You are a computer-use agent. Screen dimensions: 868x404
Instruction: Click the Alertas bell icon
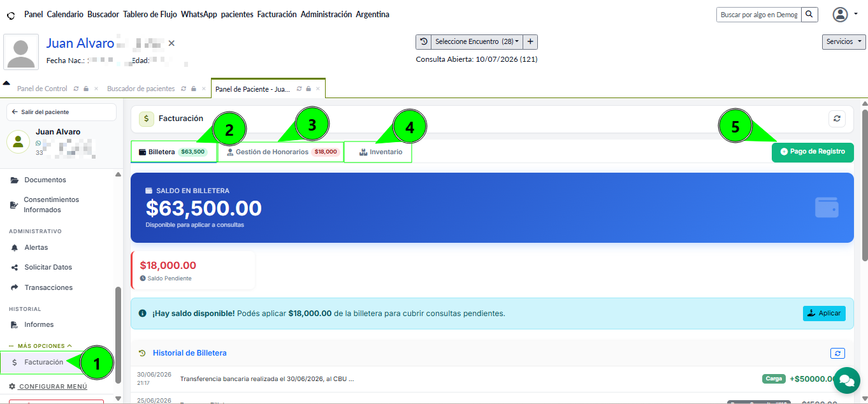pos(15,247)
